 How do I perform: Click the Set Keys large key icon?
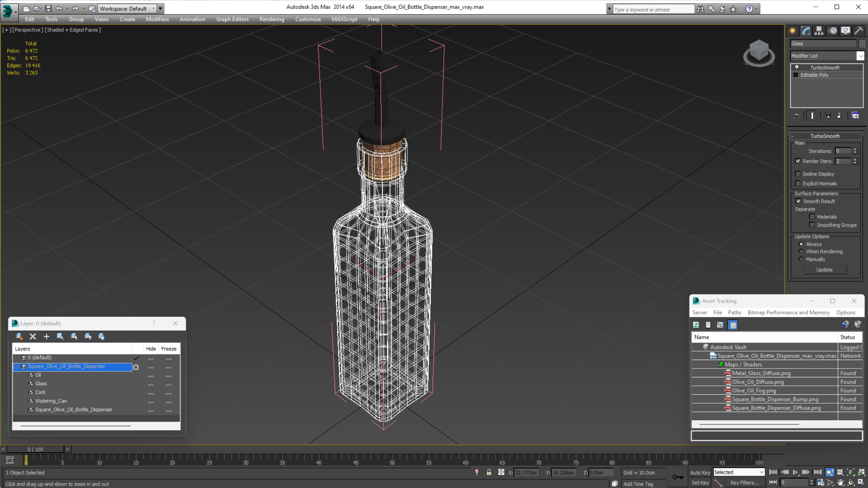(x=678, y=477)
